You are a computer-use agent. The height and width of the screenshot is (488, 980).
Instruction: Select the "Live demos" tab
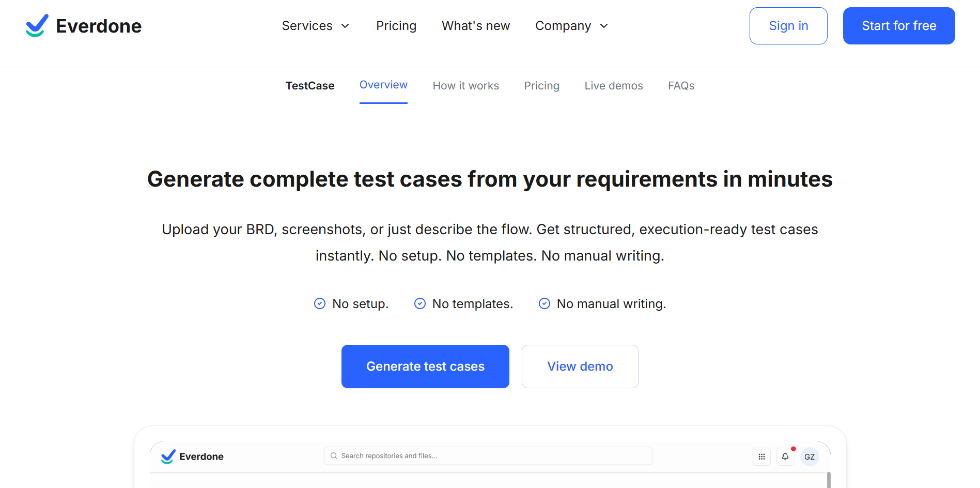click(x=613, y=85)
